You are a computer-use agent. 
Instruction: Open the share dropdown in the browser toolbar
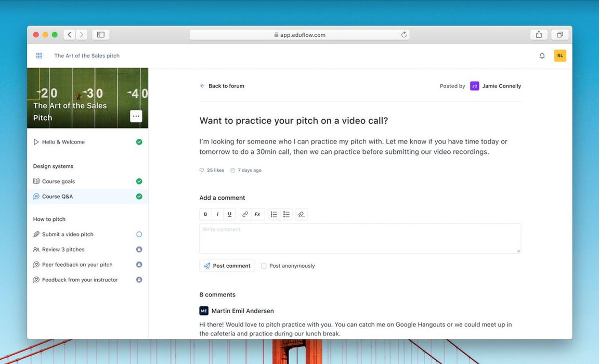(x=539, y=34)
